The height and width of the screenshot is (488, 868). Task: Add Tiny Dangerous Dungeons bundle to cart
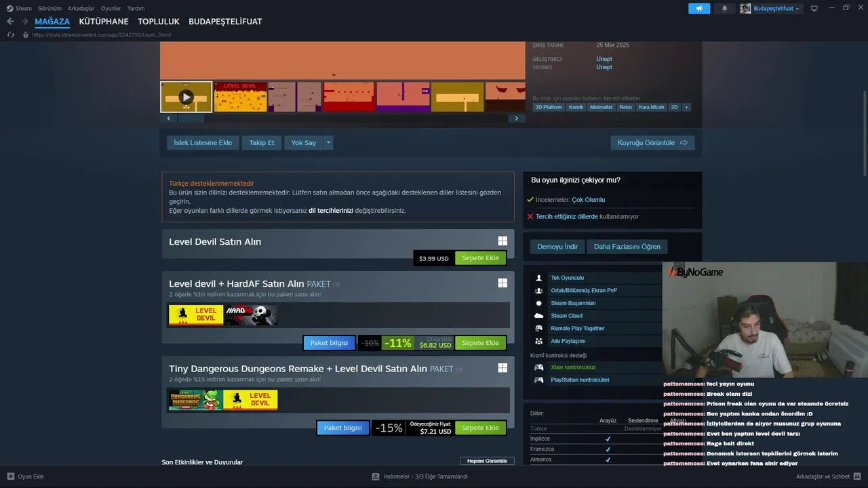(480, 428)
